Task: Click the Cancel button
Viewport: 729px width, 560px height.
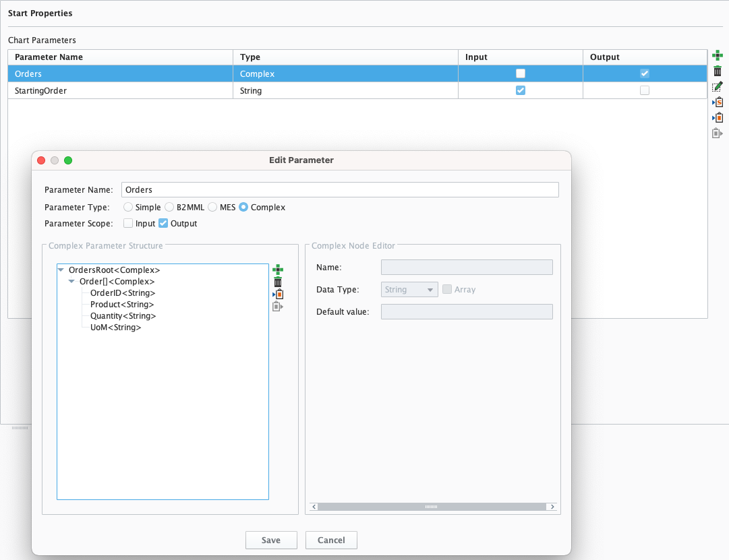Action: [330, 540]
